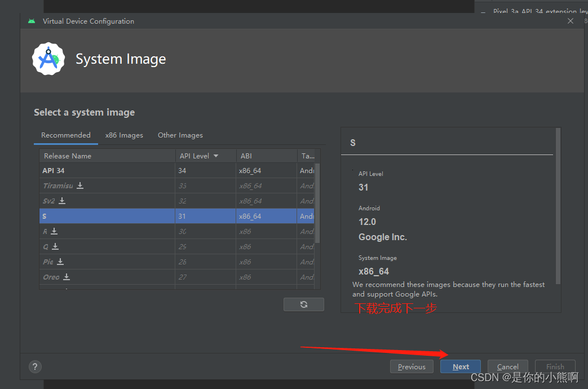Click the Android icon in title bar
The image size is (588, 389).
pyautogui.click(x=32, y=21)
